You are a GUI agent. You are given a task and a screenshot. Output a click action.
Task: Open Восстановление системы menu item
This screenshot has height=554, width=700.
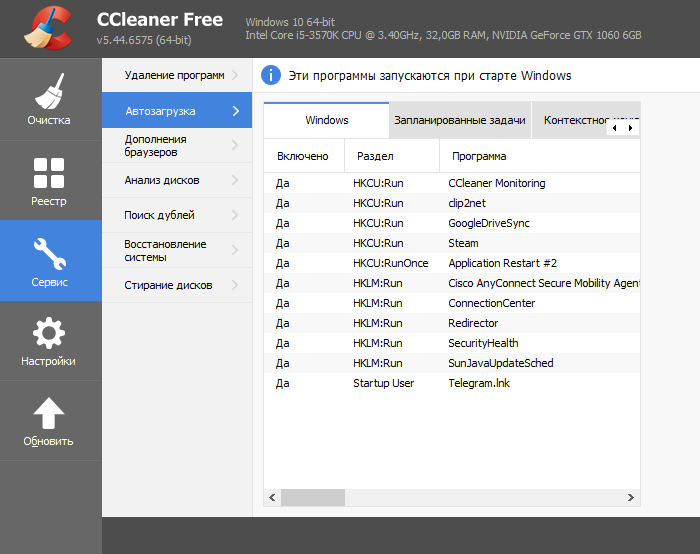click(177, 250)
